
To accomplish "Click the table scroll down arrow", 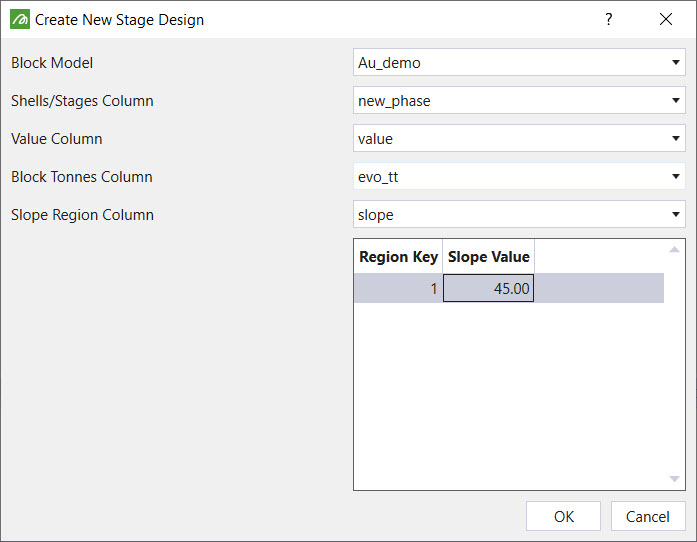I will point(675,480).
